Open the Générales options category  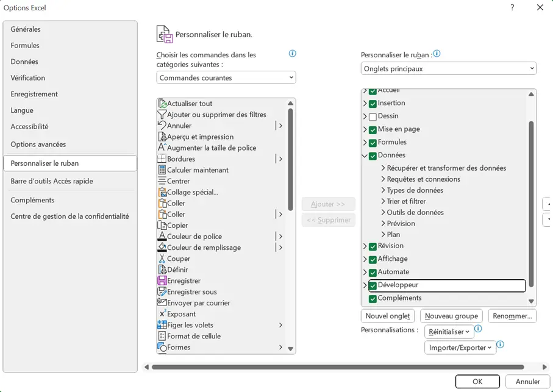[70, 29]
